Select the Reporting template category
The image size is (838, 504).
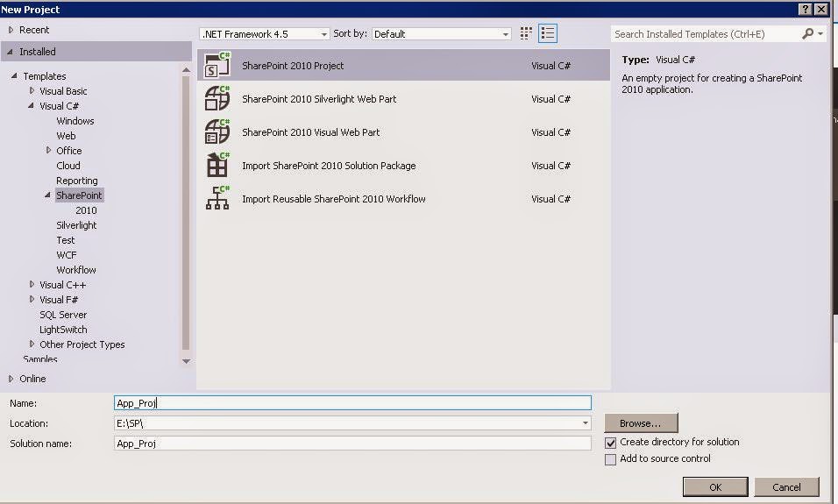pos(77,181)
